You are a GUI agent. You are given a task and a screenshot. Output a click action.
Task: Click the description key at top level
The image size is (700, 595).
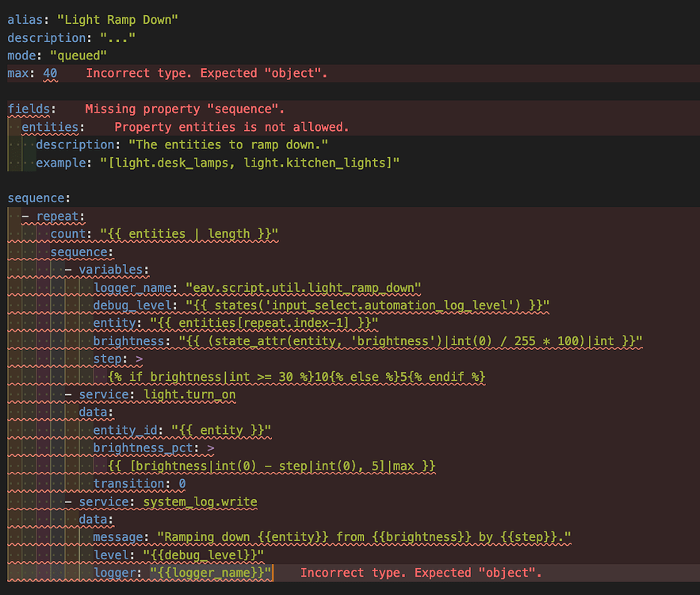pos(47,37)
